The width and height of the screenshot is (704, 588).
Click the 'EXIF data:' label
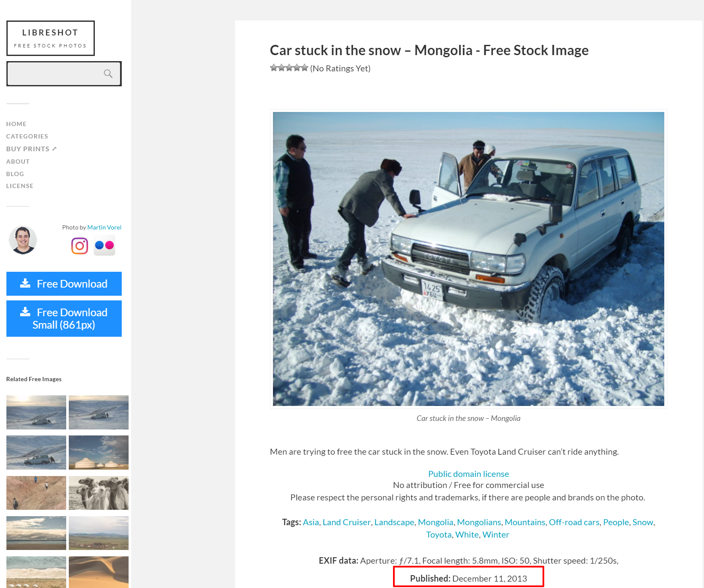tap(338, 561)
